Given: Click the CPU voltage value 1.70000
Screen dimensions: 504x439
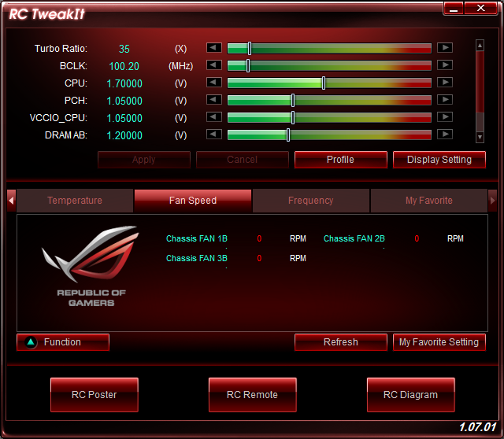Looking at the screenshot, I should coord(124,83).
